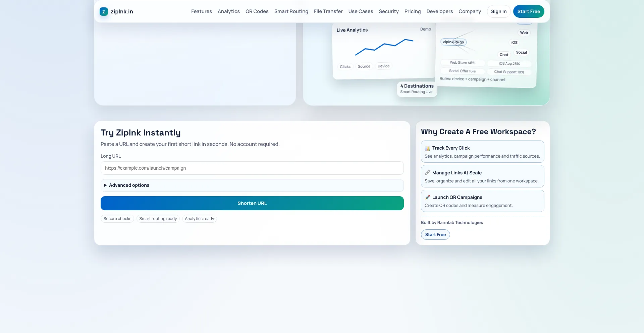Screen dimensions: 644x333
Task: Click the Web destination node
Action: [x=524, y=33]
